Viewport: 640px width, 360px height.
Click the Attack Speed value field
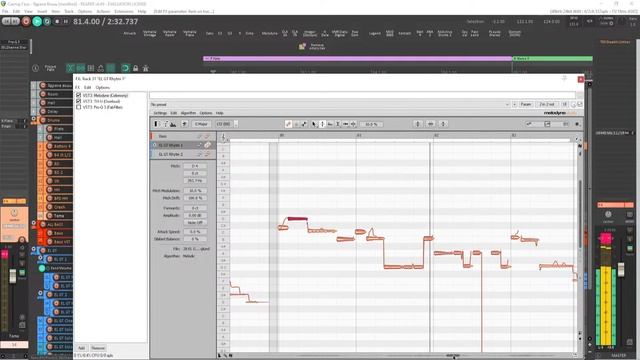tap(195, 231)
